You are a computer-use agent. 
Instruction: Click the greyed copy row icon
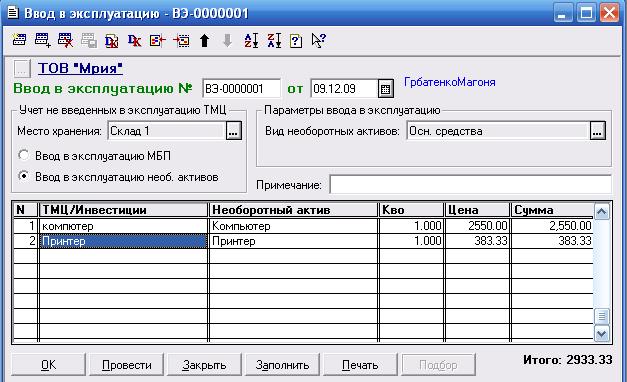pos(89,40)
